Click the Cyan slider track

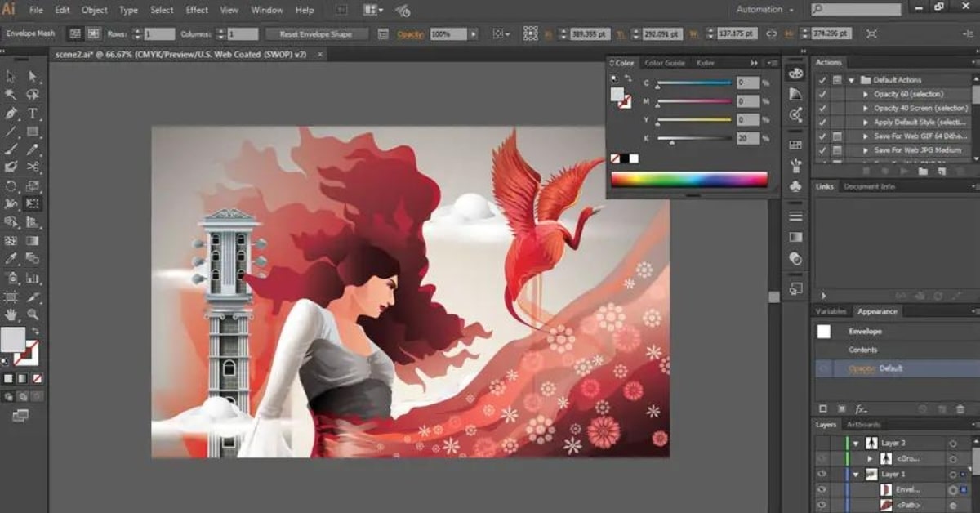click(694, 83)
